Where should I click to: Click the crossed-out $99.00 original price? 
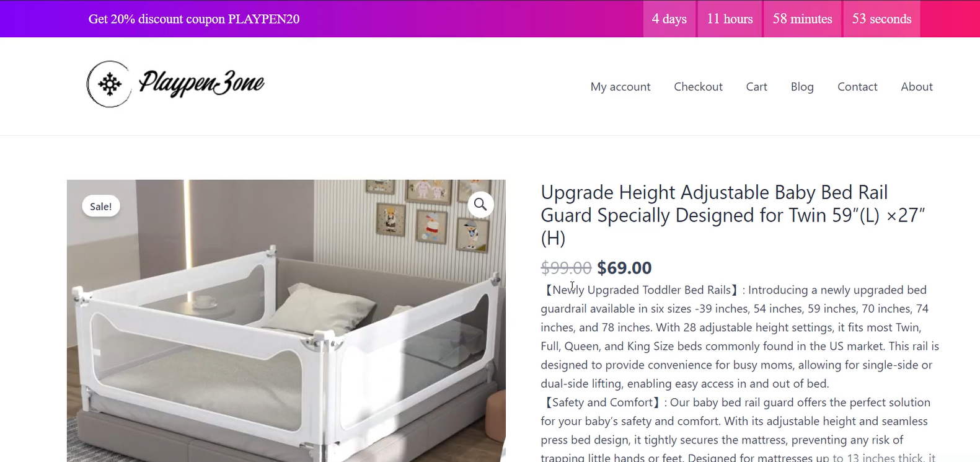tap(566, 268)
